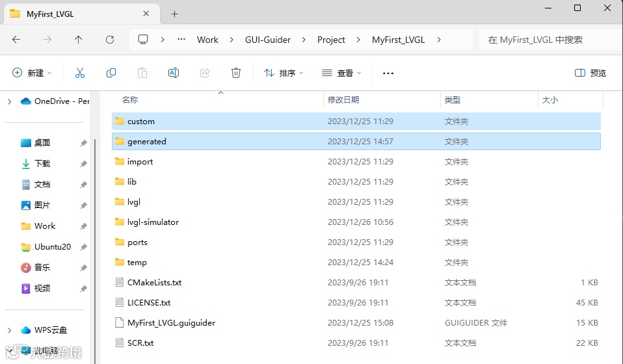
Task: Select the LICENSE.txt file
Action: [356, 302]
